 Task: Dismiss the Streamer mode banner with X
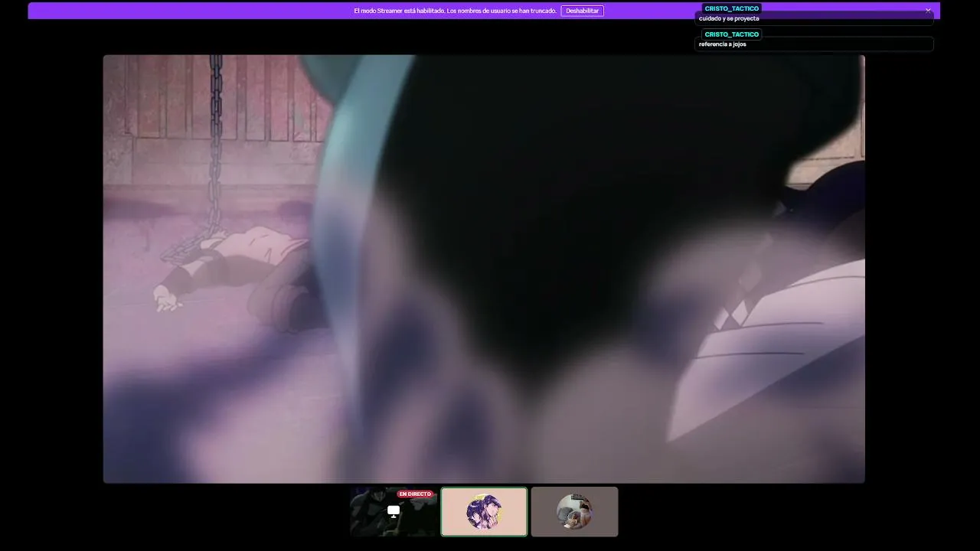click(928, 11)
